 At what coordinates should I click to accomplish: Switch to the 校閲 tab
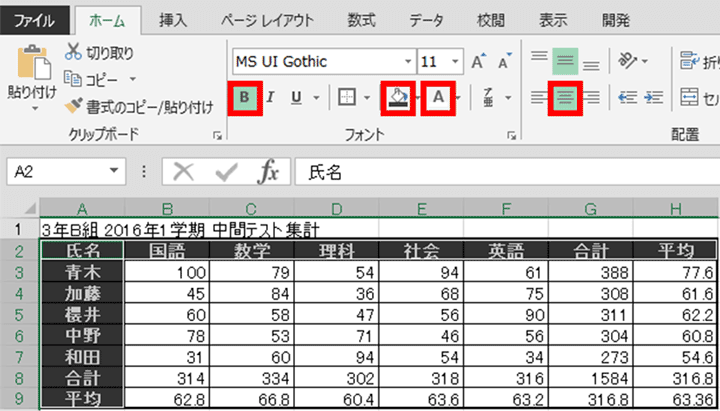(x=491, y=21)
